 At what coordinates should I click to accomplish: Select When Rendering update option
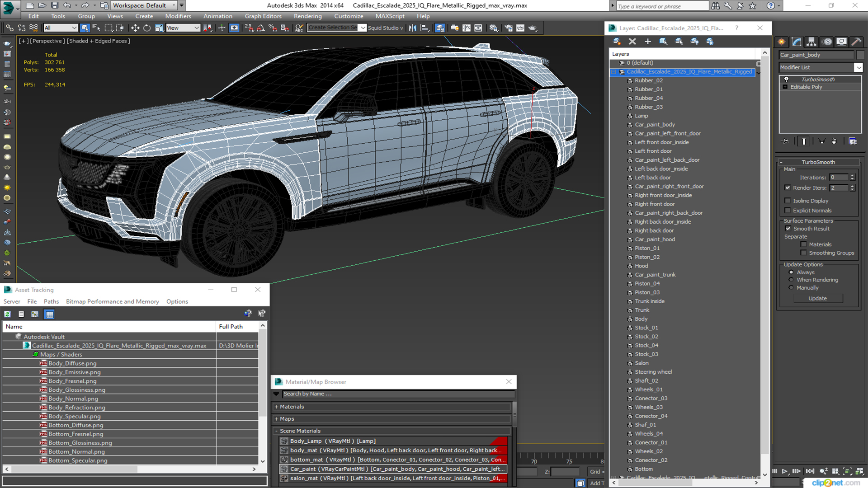click(x=791, y=280)
